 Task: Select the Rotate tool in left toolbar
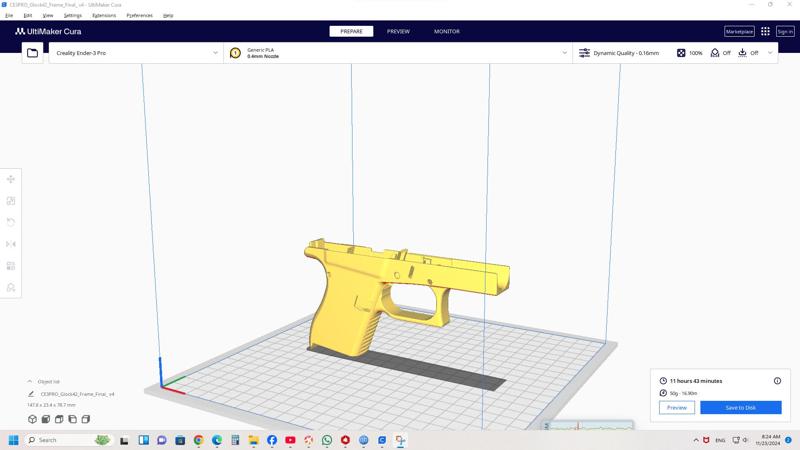tap(11, 222)
